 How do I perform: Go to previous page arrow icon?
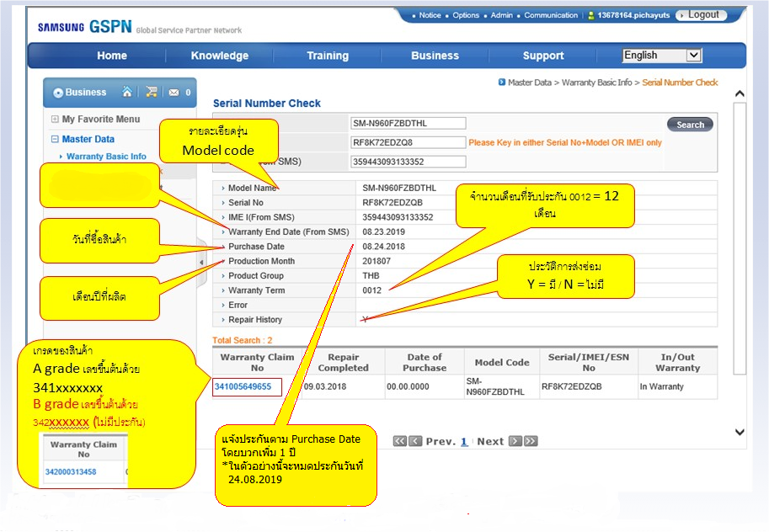[x=415, y=441]
